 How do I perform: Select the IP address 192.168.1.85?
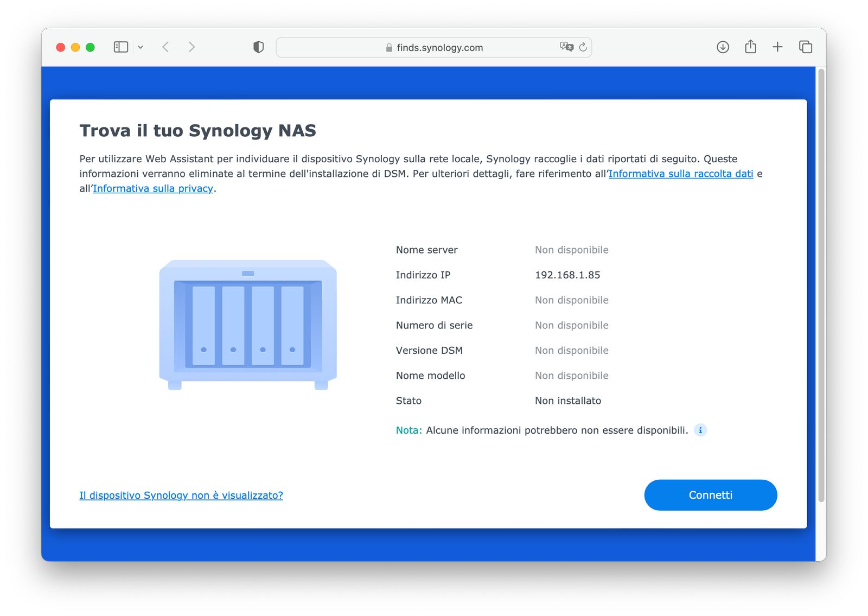click(567, 275)
